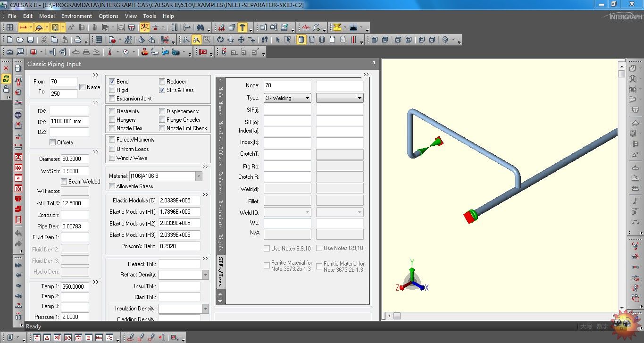Image resolution: width=644 pixels, height=343 pixels.
Task: Click the red filmstrip icon in left sidebar
Action: [x=18, y=219]
